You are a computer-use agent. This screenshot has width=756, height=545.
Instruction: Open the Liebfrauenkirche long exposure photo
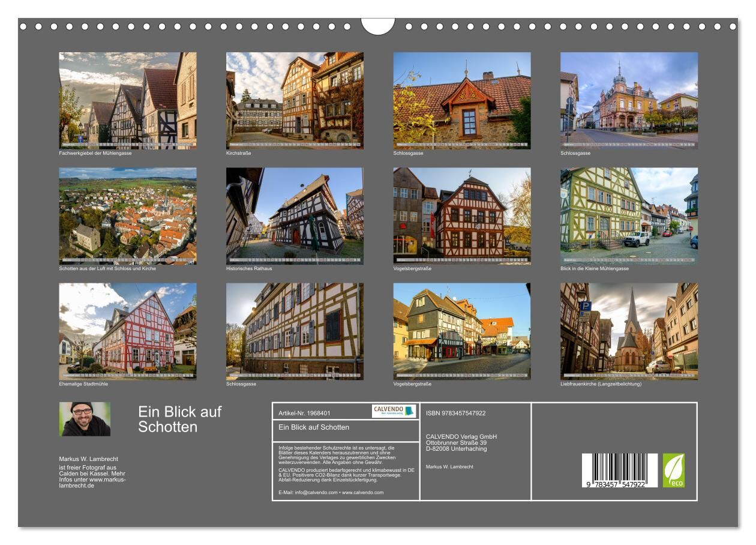pyautogui.click(x=629, y=331)
